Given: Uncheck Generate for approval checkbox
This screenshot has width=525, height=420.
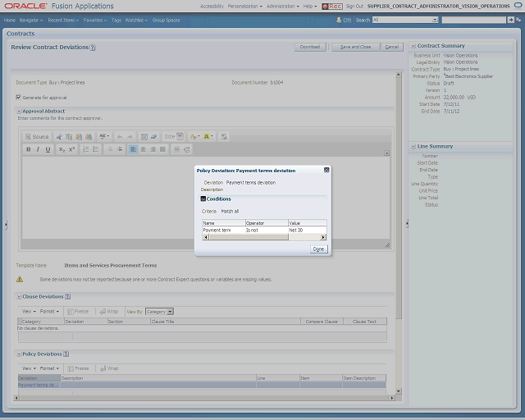Looking at the screenshot, I should pyautogui.click(x=18, y=97).
